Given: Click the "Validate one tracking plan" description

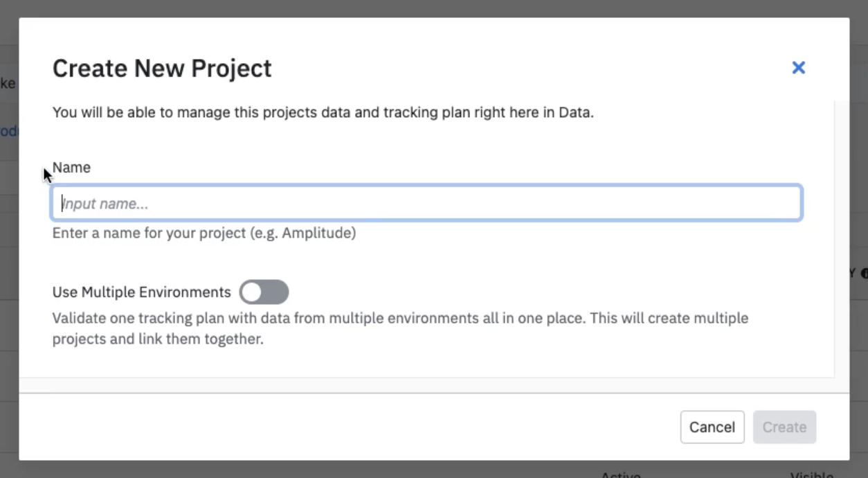Looking at the screenshot, I should [x=400, y=329].
